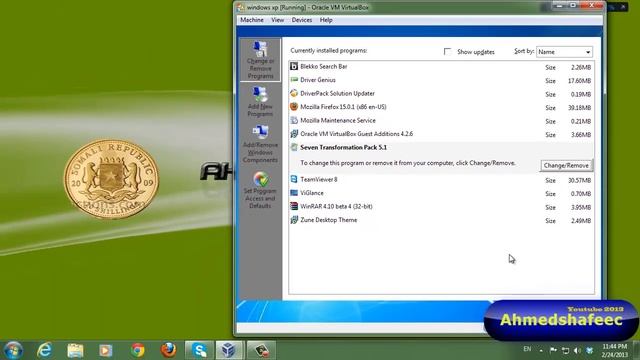Click the 30.57MB size value for TeamViewer
640x360 pixels.
tap(579, 180)
